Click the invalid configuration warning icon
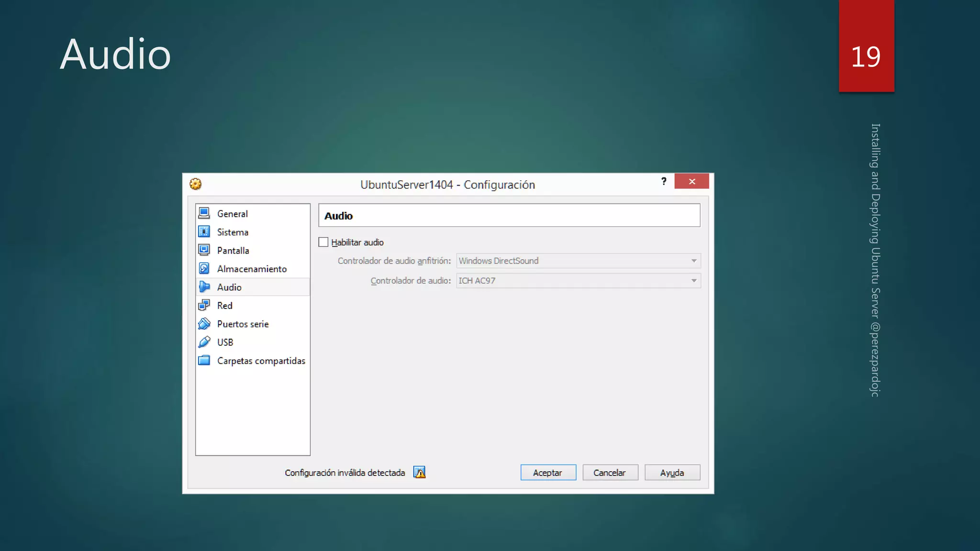The width and height of the screenshot is (980, 551). 420,473
